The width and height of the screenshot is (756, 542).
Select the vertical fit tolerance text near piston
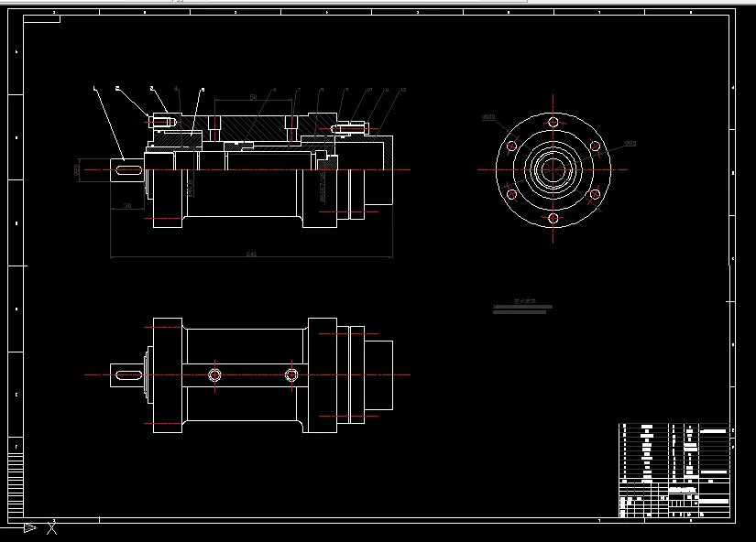point(323,187)
